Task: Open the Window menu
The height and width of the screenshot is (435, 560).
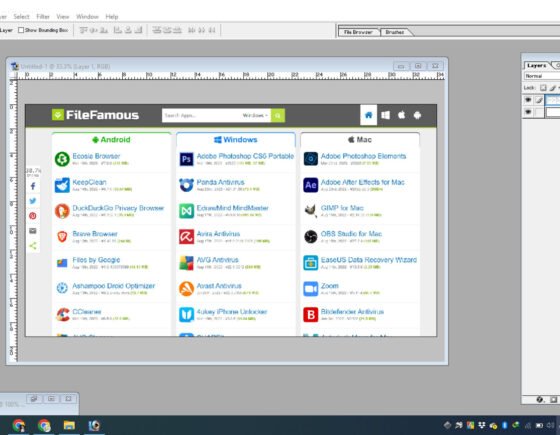Action: [x=87, y=16]
